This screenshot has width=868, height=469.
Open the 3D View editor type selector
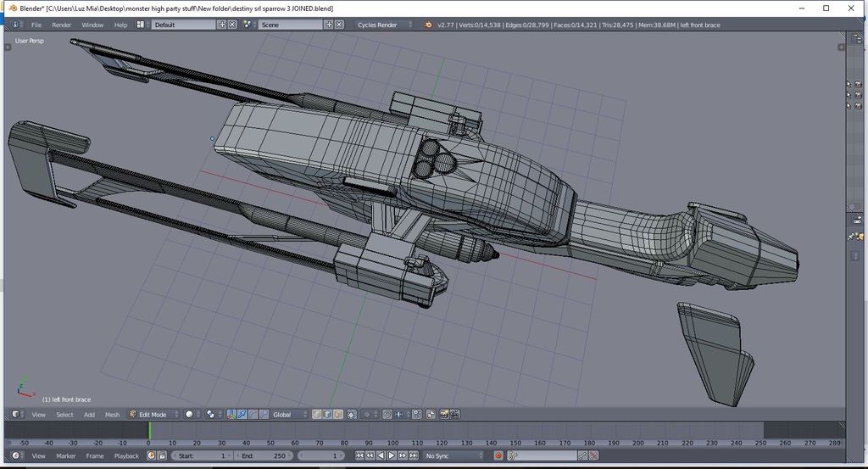point(18,415)
